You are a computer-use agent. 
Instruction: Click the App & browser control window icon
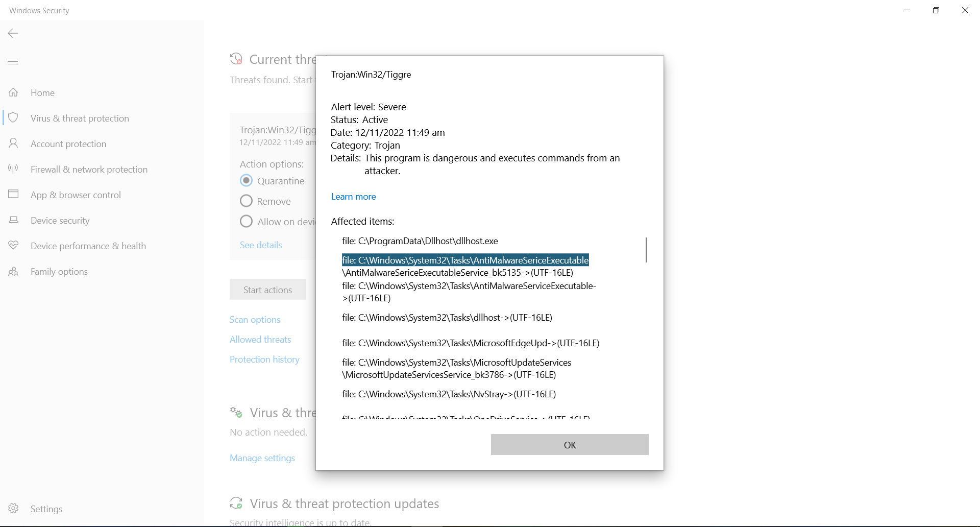[x=13, y=195]
